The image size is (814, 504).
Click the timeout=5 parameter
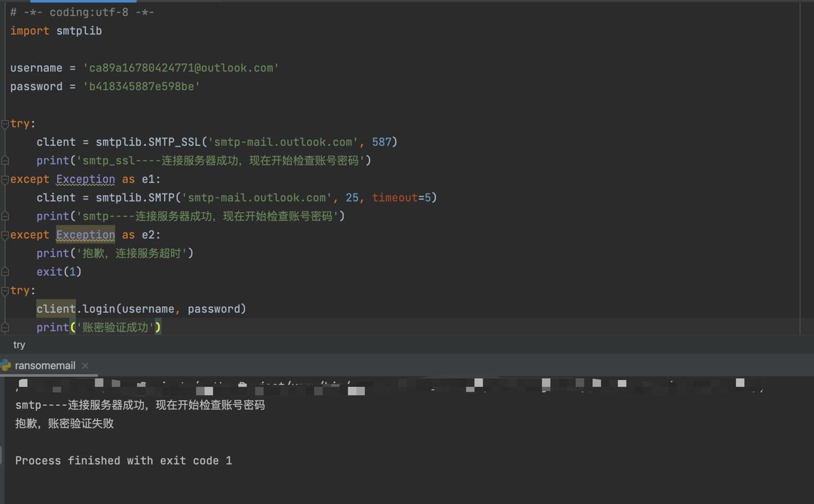[x=401, y=198]
